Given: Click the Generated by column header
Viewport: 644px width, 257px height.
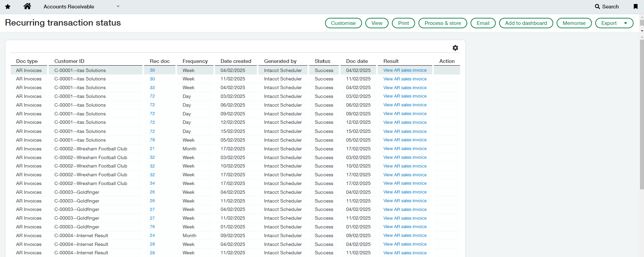Looking at the screenshot, I should [280, 61].
